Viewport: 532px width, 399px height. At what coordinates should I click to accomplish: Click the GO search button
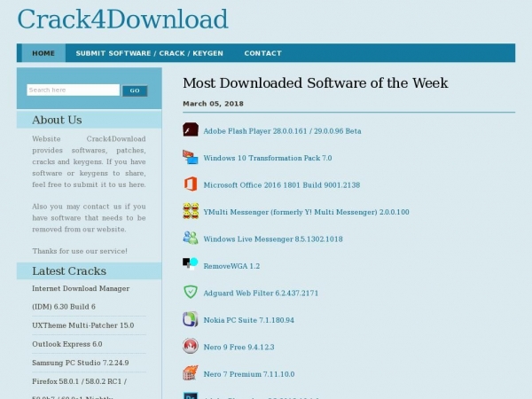(x=135, y=90)
